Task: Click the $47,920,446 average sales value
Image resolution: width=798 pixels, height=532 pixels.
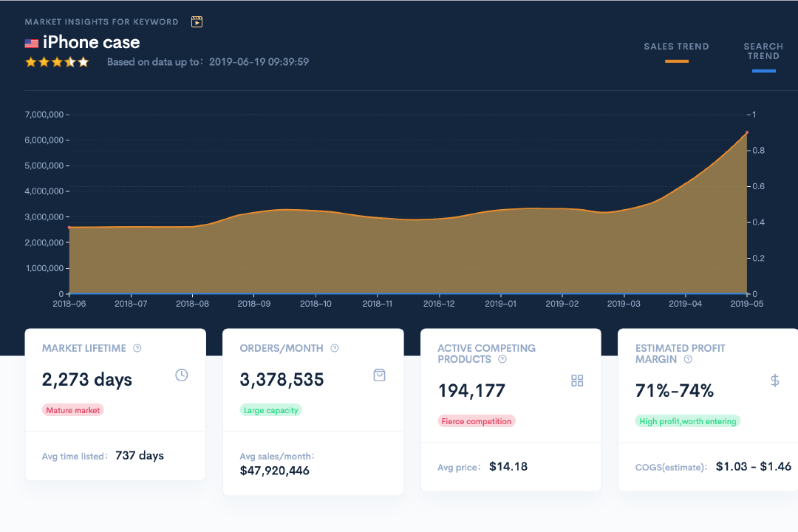Action: click(274, 471)
